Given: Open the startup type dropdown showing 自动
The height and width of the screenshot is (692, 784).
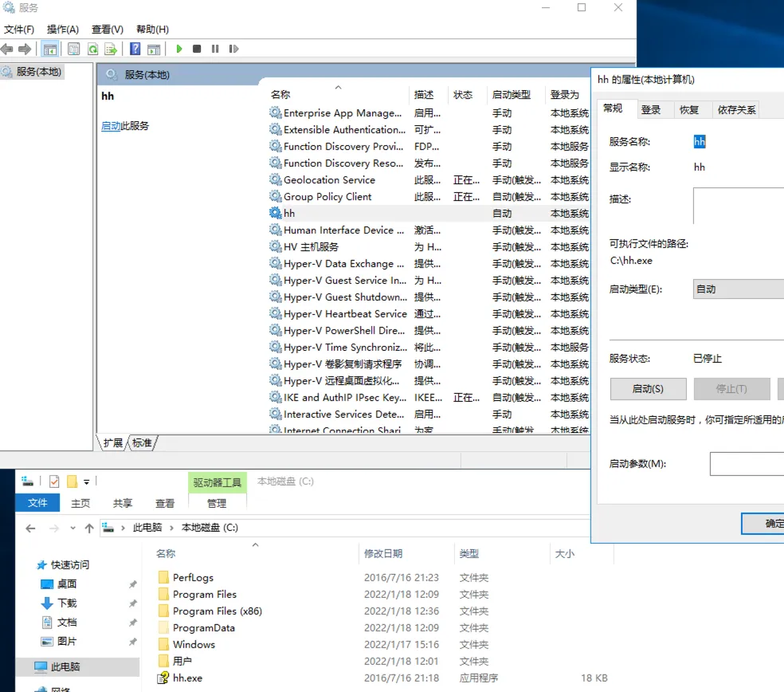Looking at the screenshot, I should (738, 289).
